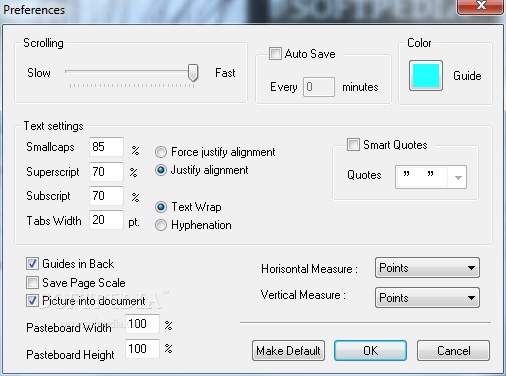Click the Pasteboard Width percentage field
506x376 pixels.
(142, 324)
